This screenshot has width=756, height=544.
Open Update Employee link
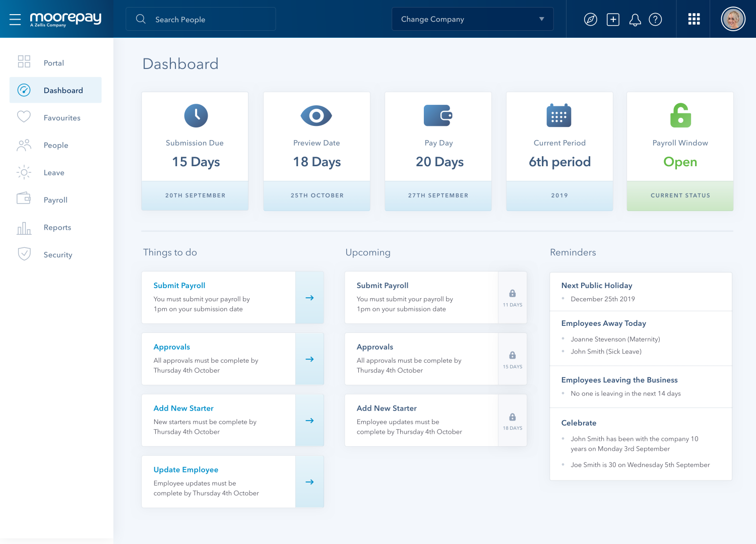(186, 470)
